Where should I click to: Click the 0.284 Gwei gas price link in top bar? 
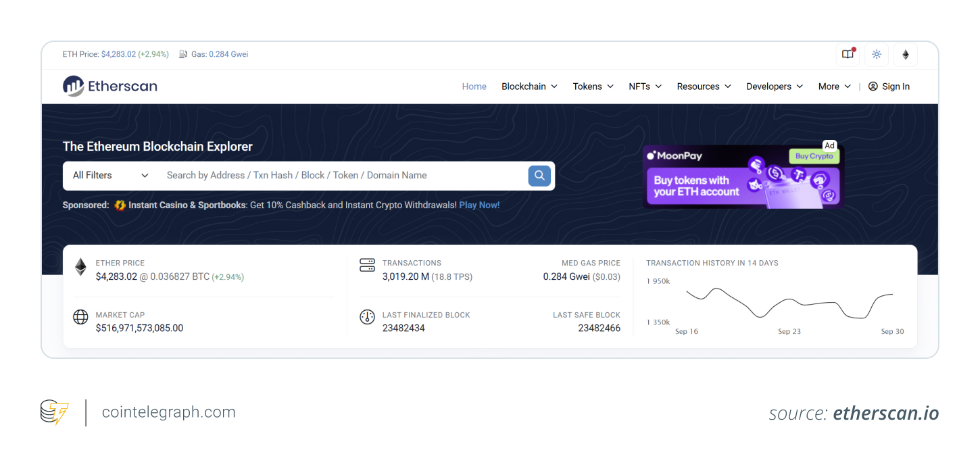[228, 54]
